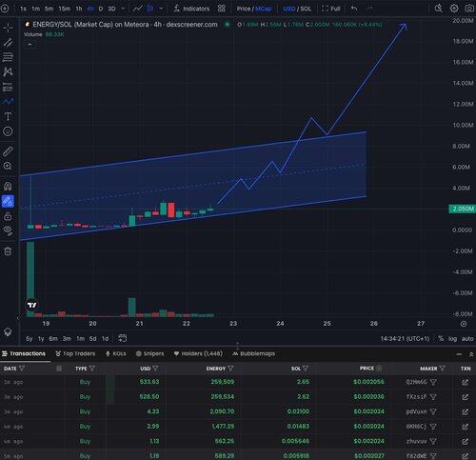Open the patterns drawing tools

[8, 71]
